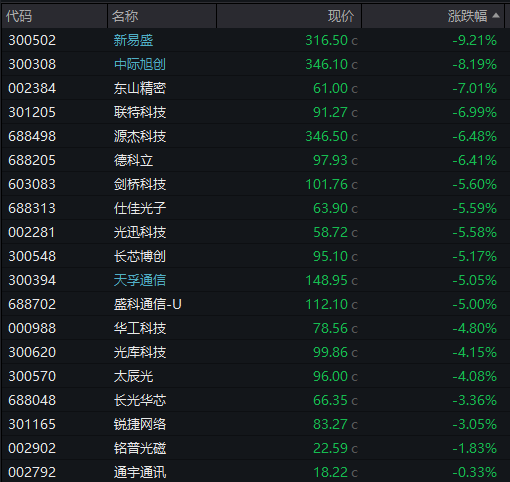
Task: Select the 光迅科技 name cell
Action: [x=140, y=232]
